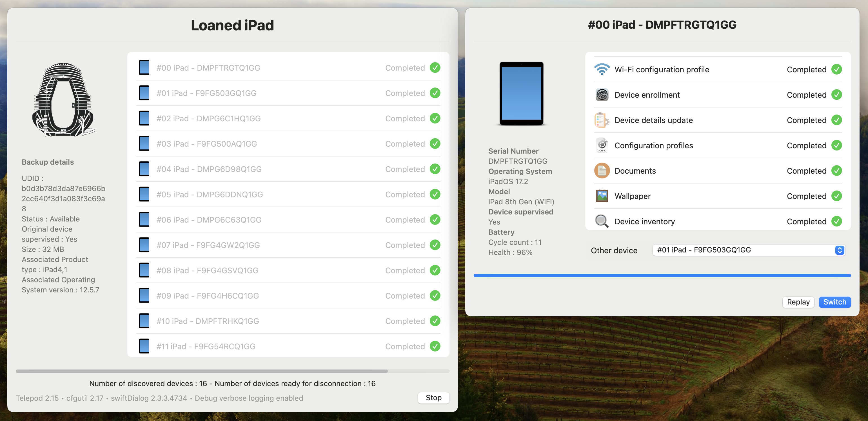Click the 'Health : 96%' battery text
Viewport: 868px width, 421px height.
[x=511, y=252]
